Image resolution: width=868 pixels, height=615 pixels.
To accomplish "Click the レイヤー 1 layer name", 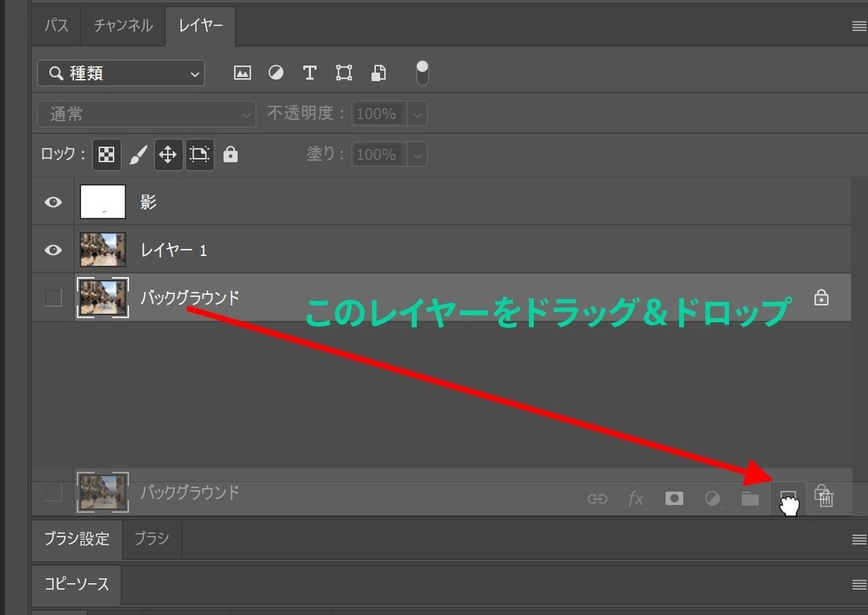I will pos(174,250).
